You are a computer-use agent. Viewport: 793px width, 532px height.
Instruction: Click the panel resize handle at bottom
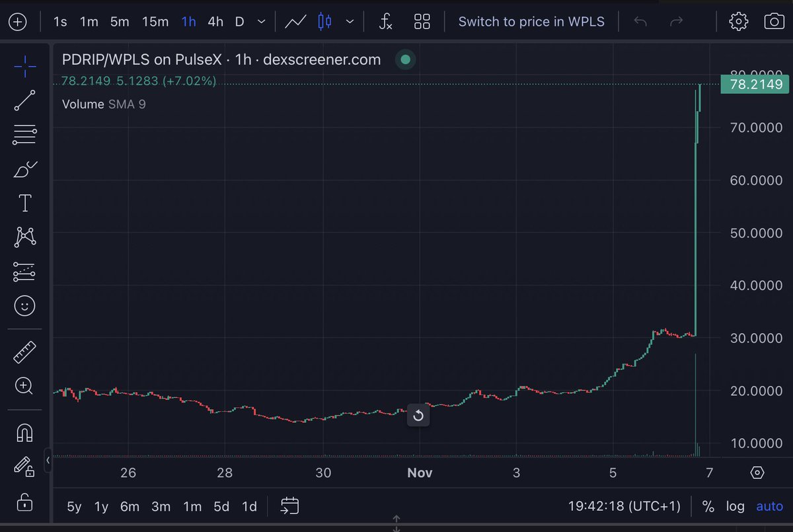pyautogui.click(x=397, y=523)
